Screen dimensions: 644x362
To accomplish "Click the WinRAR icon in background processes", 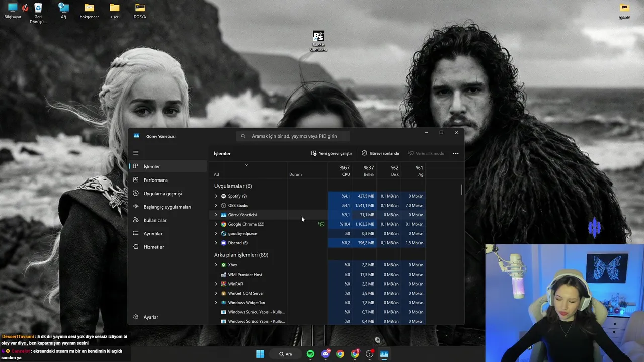I will click(x=224, y=284).
